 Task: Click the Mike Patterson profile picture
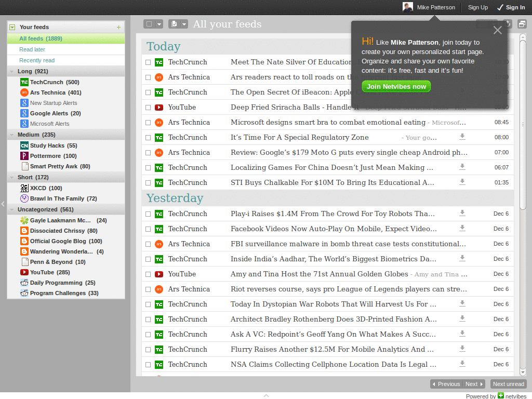pyautogui.click(x=407, y=7)
